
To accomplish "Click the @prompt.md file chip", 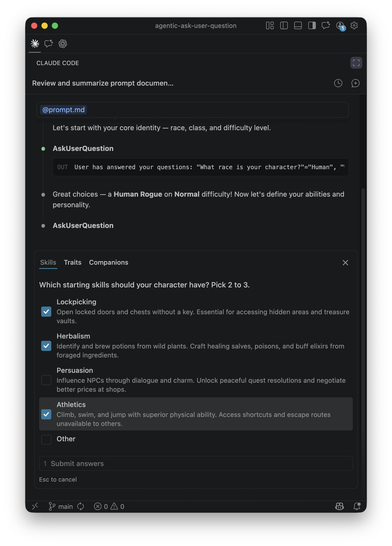I will (63, 110).
